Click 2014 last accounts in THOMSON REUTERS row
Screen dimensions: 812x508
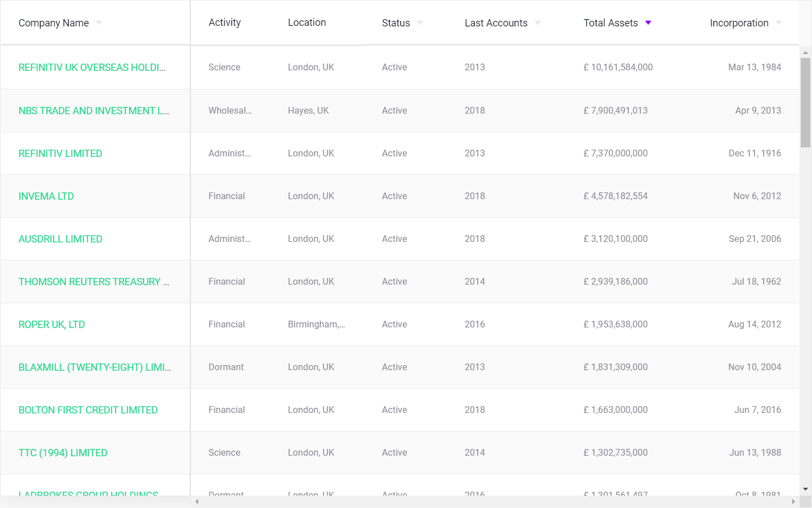pyautogui.click(x=475, y=281)
